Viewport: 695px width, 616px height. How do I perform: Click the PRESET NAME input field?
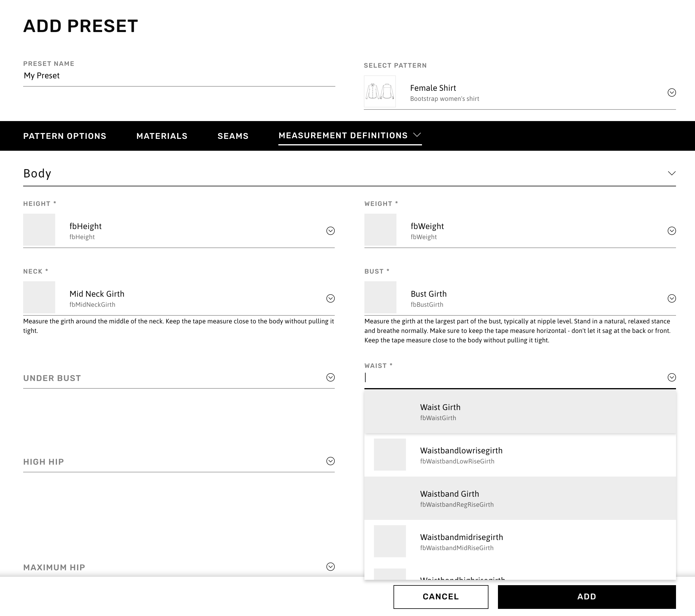pos(179,75)
